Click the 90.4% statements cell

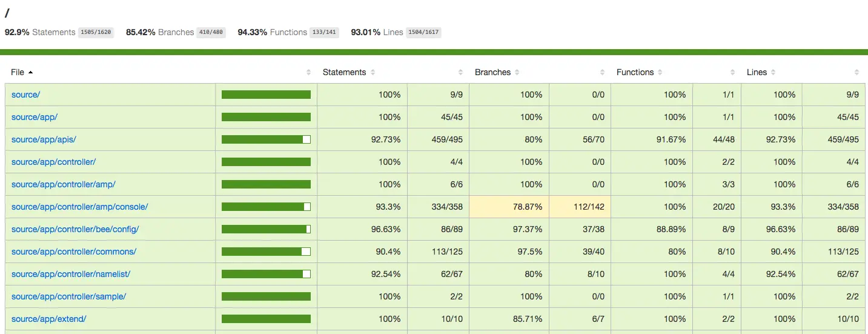(362, 252)
